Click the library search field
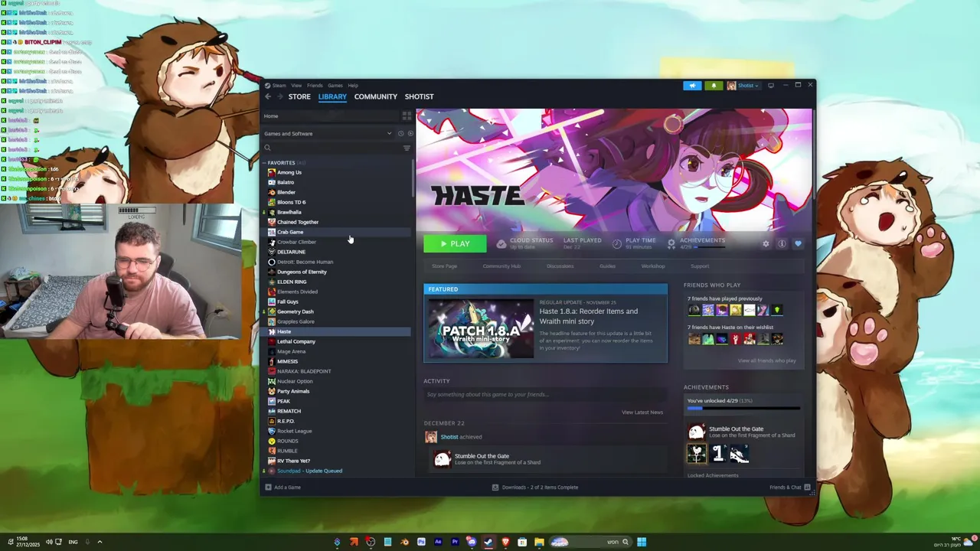This screenshot has width=980, height=551. [332, 148]
